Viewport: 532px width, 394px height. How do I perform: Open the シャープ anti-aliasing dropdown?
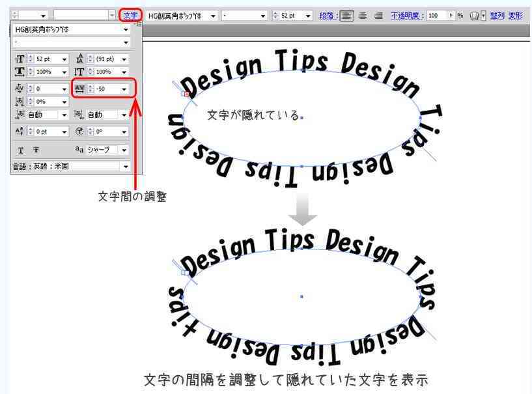pyautogui.click(x=124, y=150)
